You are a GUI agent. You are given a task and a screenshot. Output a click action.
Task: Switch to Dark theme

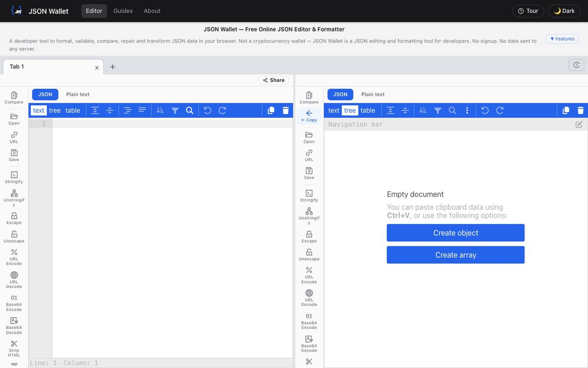[x=564, y=11]
